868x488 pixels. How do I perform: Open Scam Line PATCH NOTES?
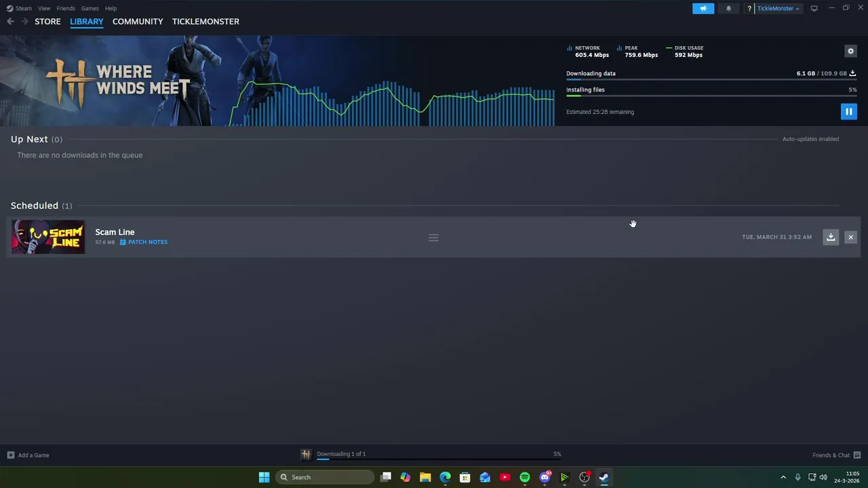tap(144, 242)
